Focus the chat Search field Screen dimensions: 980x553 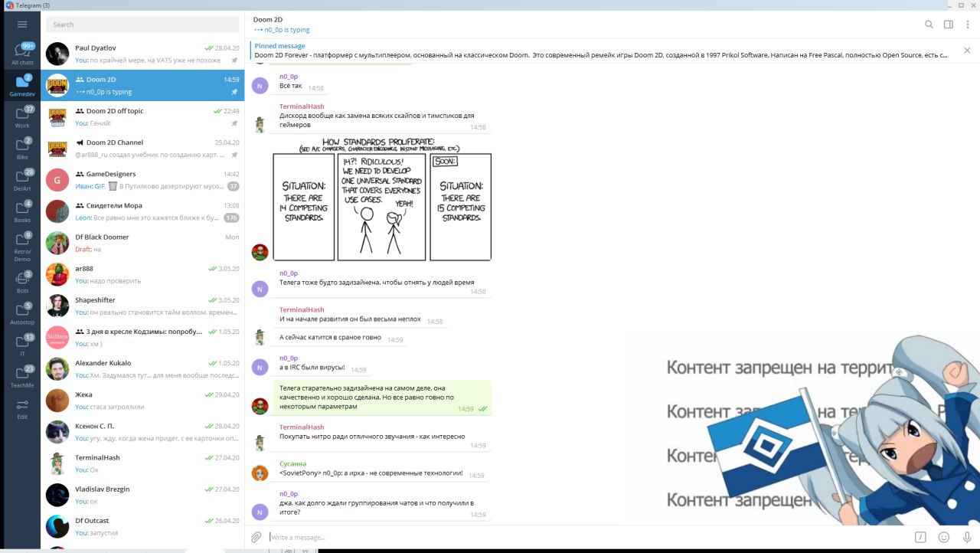coord(142,25)
